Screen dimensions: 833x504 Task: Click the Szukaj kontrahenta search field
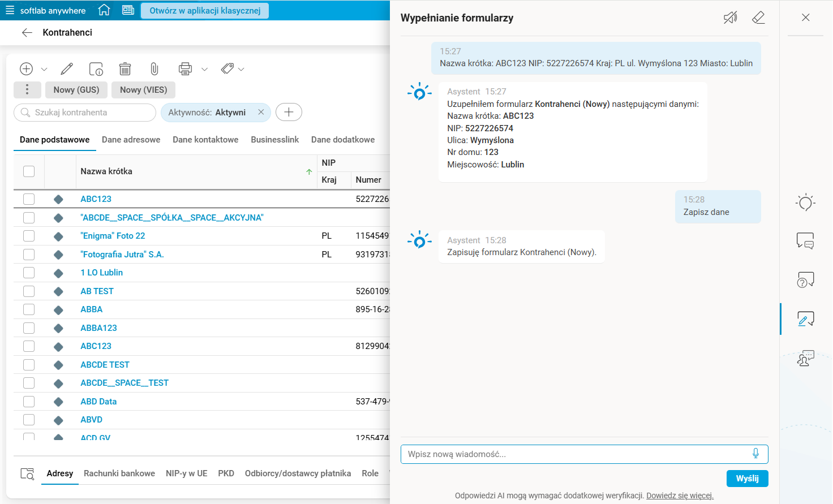click(85, 113)
